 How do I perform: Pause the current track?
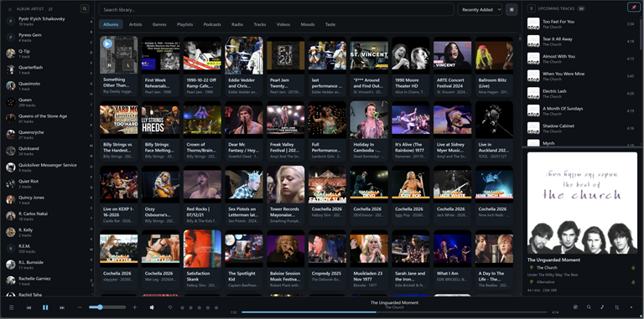click(x=45, y=307)
